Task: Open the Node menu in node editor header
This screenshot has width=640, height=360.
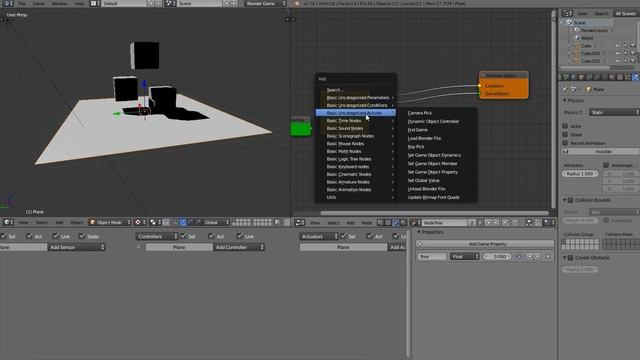Action: click(x=367, y=222)
